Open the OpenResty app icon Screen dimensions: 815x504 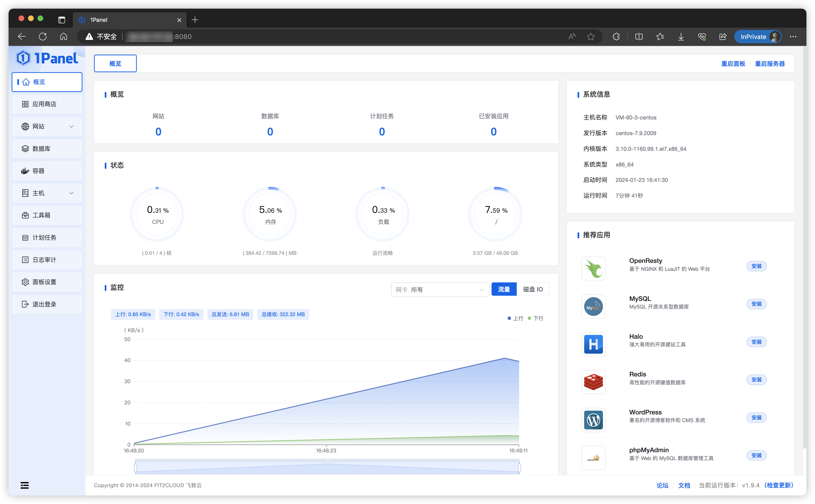pyautogui.click(x=593, y=268)
